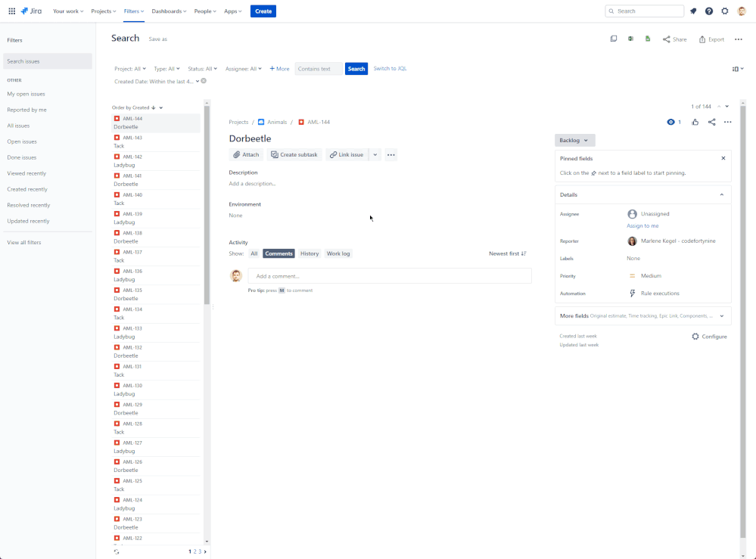Click the refresh icon below issue list
Viewport: 756px width, 559px height.
(x=117, y=551)
